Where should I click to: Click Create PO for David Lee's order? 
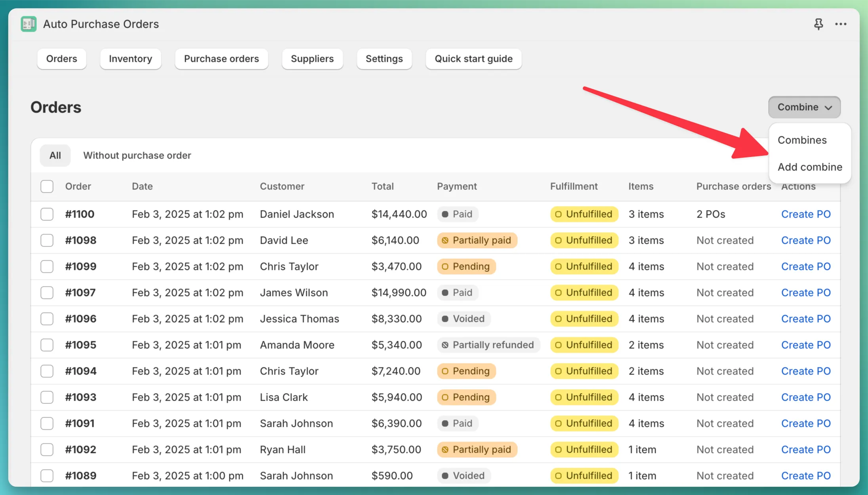(806, 240)
